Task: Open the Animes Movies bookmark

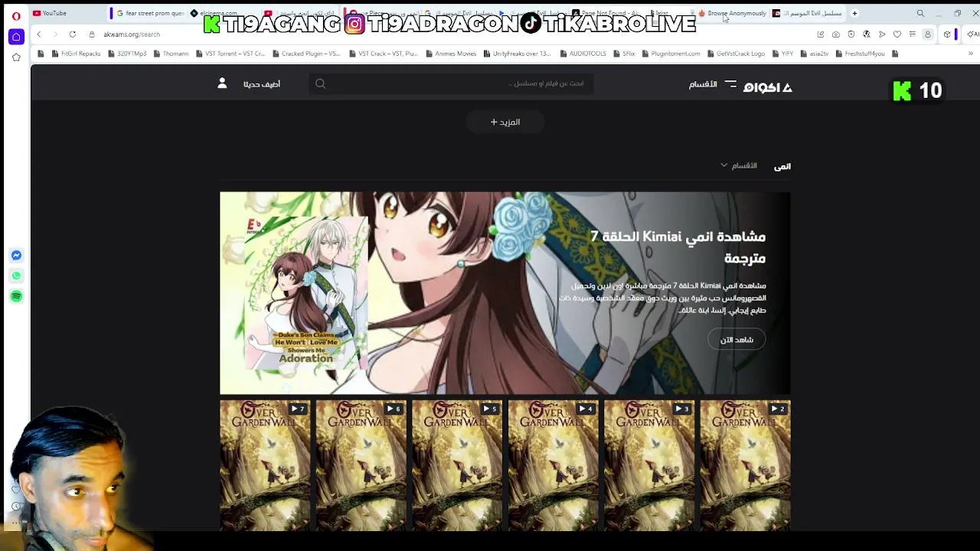Action: [x=450, y=54]
